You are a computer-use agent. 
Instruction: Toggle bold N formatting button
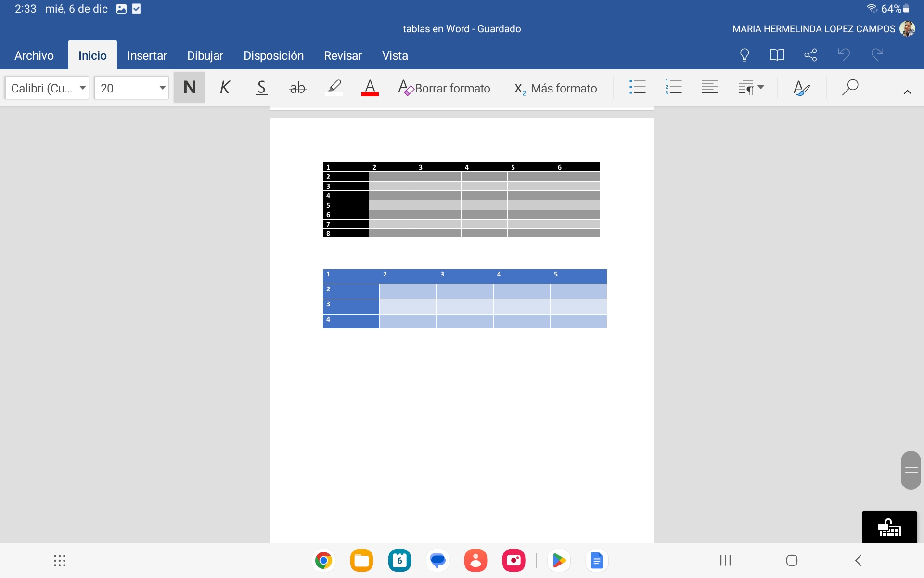point(189,88)
